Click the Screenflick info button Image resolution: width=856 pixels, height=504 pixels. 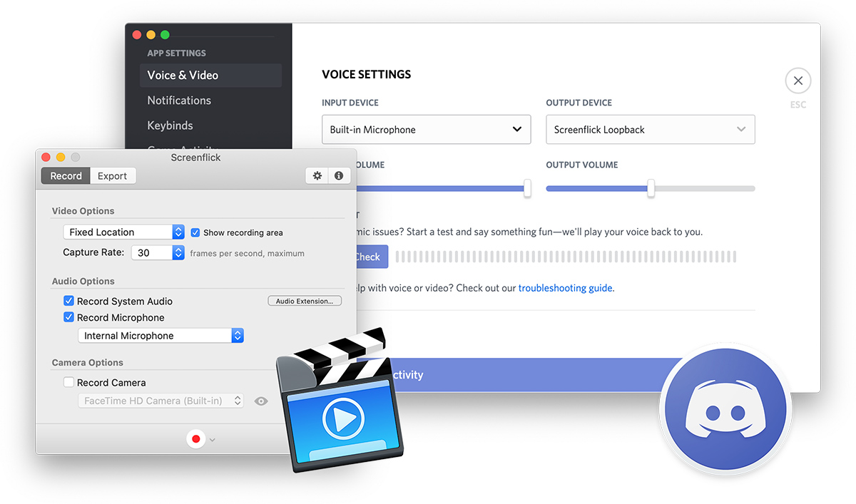pyautogui.click(x=339, y=175)
